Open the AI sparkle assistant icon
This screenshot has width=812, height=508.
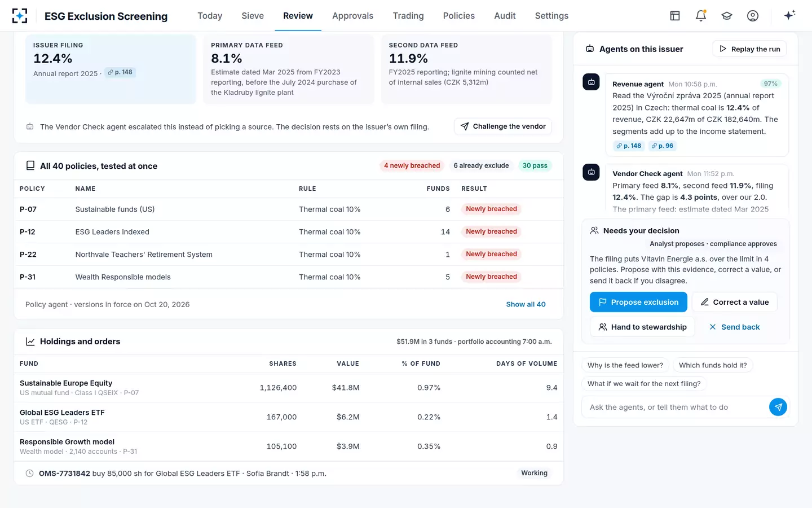coord(789,15)
